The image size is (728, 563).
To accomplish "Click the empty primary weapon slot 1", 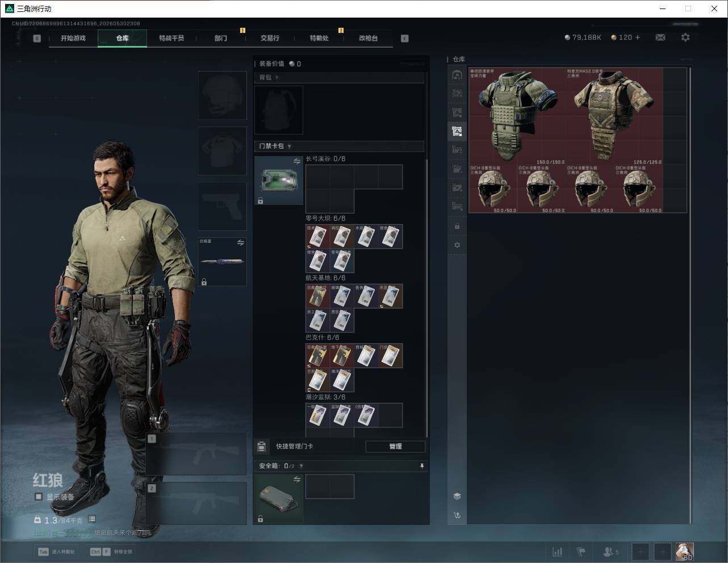I will (x=196, y=454).
